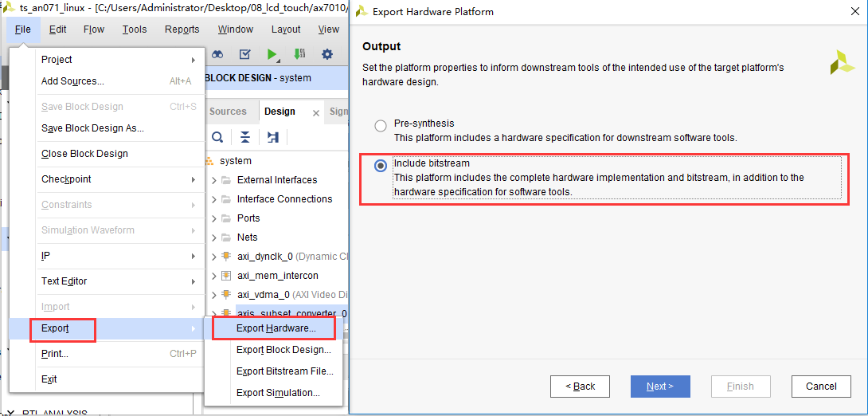Open the IP submenu entry
The image size is (868, 416).
(x=107, y=256)
